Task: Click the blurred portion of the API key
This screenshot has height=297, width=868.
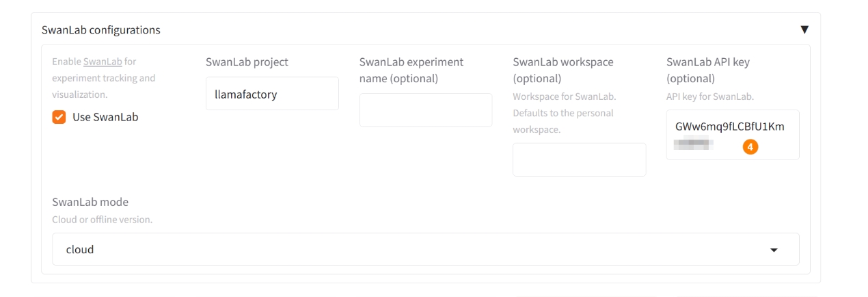Action: pyautogui.click(x=694, y=144)
